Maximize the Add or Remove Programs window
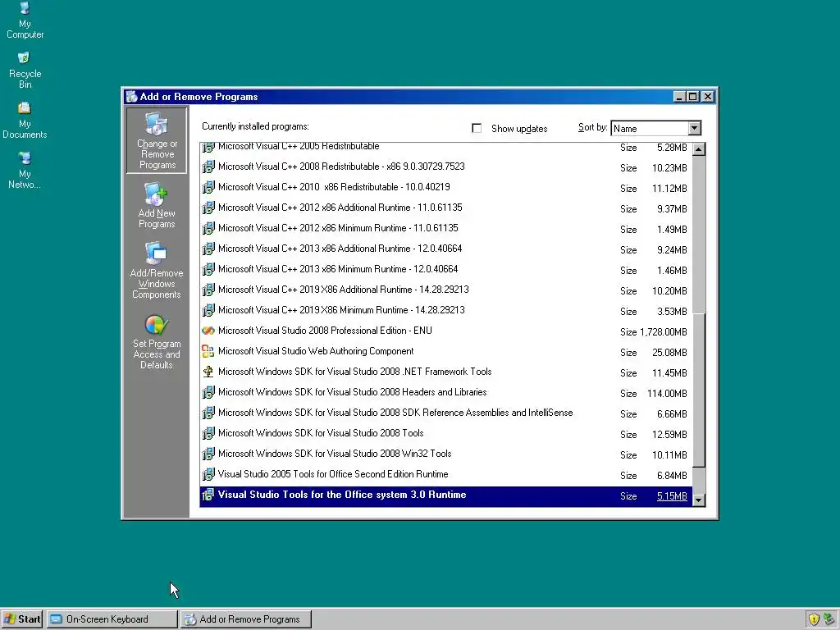The width and height of the screenshot is (840, 630). 692,97
